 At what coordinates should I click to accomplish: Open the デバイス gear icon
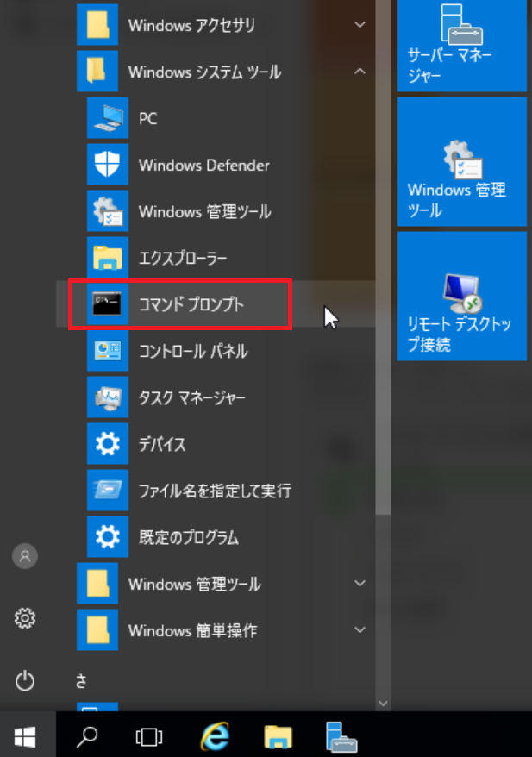click(x=108, y=444)
